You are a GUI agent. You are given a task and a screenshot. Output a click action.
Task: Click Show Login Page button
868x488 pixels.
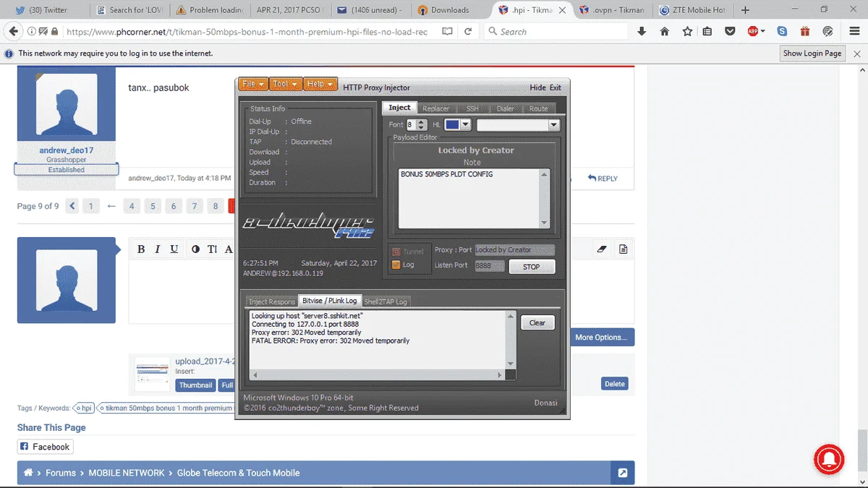point(812,53)
